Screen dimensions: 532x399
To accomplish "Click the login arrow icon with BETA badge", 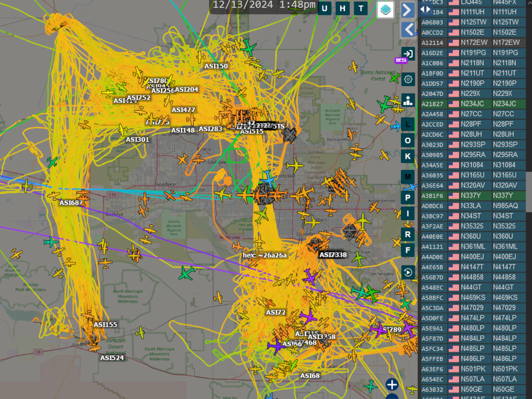I will pos(408,54).
